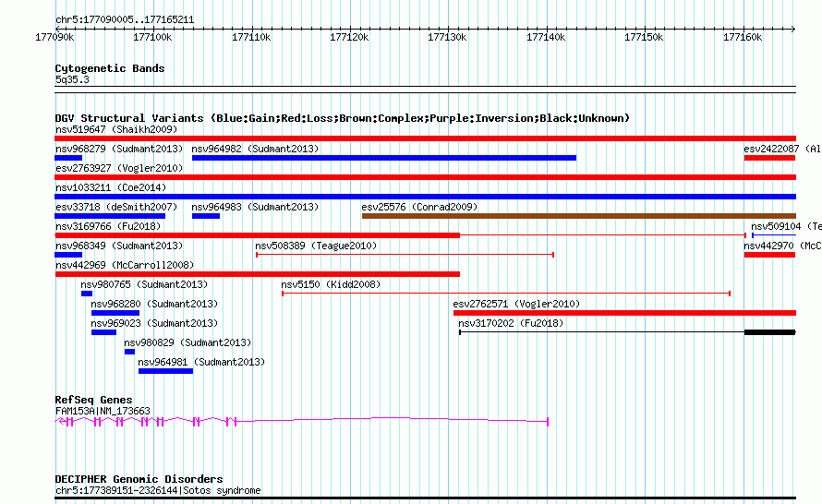Click the nsv980829 (Sudmant2013) label
822x504 pixels.
click(187, 342)
